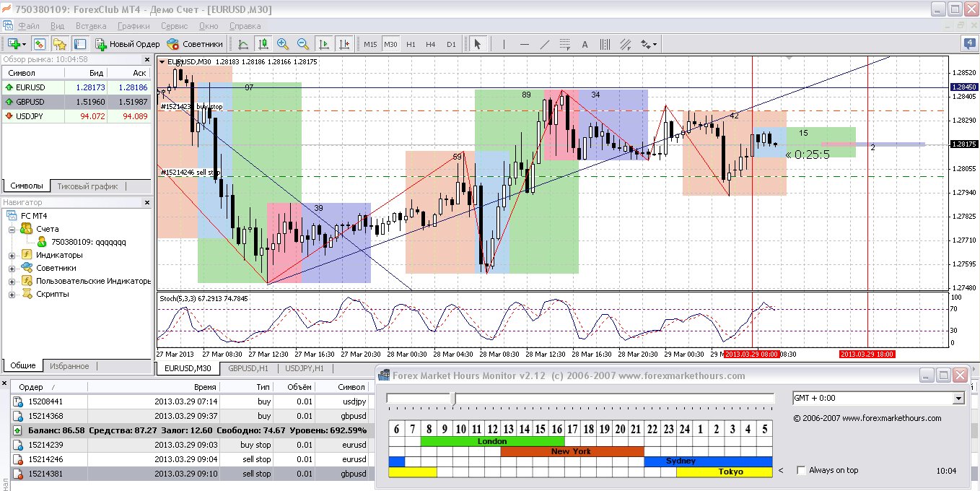The image size is (980, 491).
Task: Select the text label tool (A)
Action: tap(585, 44)
